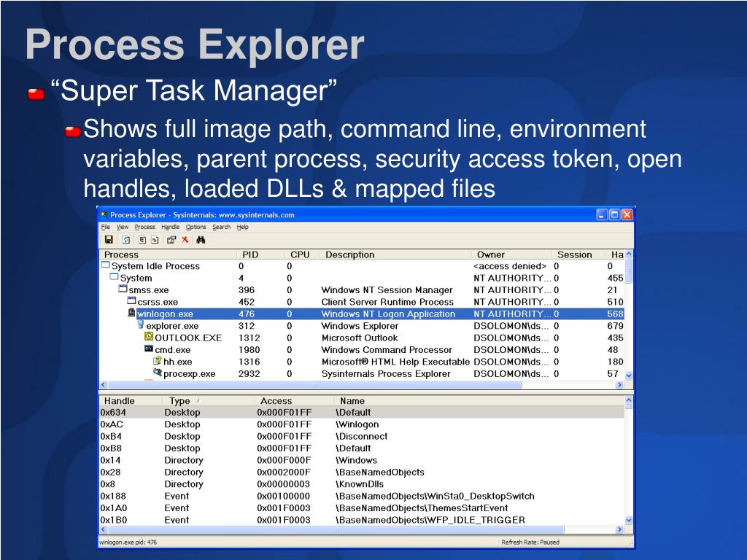The width and height of the screenshot is (747, 560).
Task: Click the smss.exe window icon
Action: [123, 289]
